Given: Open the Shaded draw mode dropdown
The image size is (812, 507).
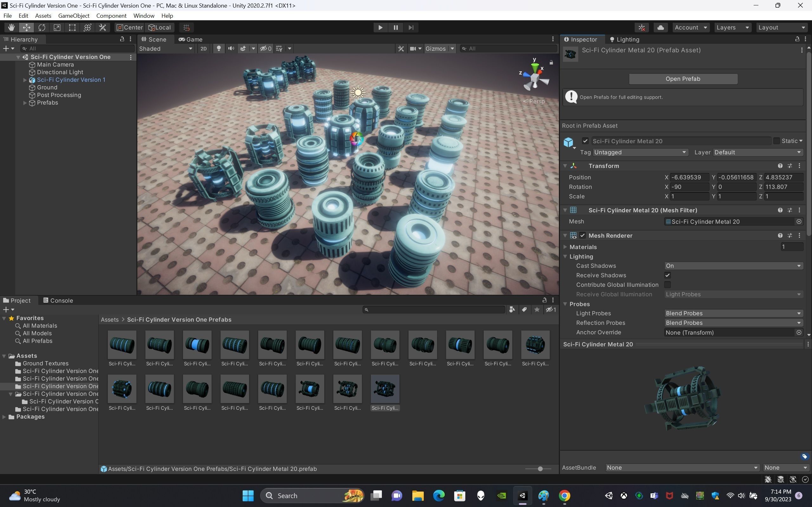Looking at the screenshot, I should [x=166, y=48].
